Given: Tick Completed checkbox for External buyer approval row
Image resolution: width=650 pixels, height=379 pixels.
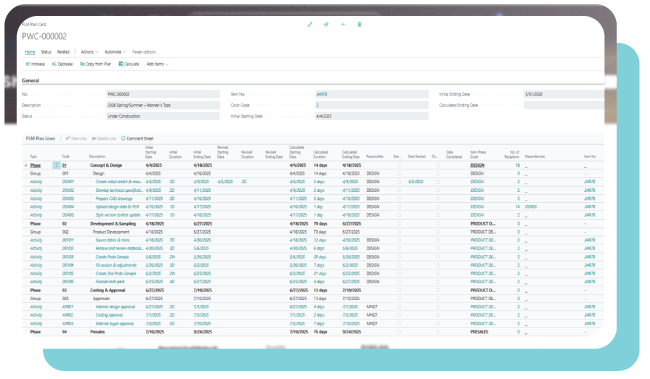Looking at the screenshot, I should pos(438,323).
